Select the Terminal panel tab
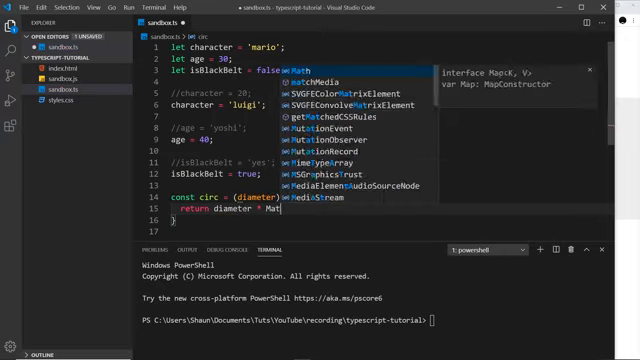This screenshot has height=360, width=640. tap(269, 250)
